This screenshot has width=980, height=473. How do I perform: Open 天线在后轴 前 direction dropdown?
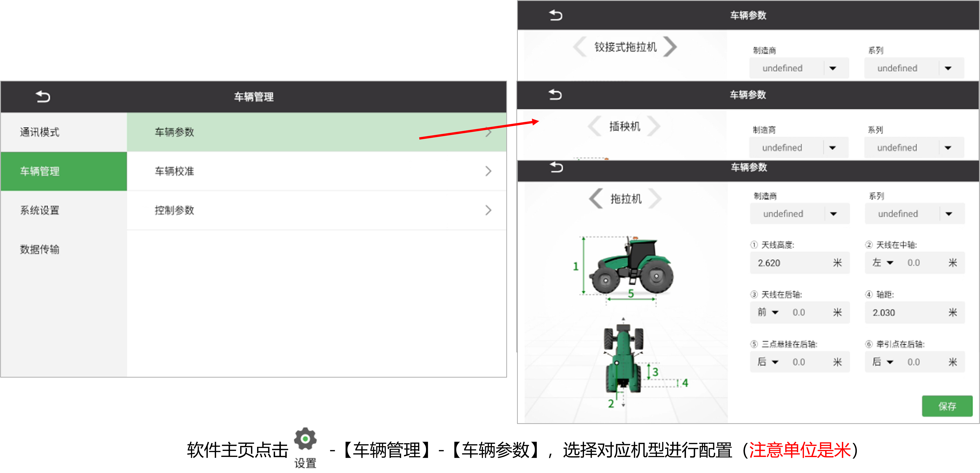pyautogui.click(x=768, y=312)
